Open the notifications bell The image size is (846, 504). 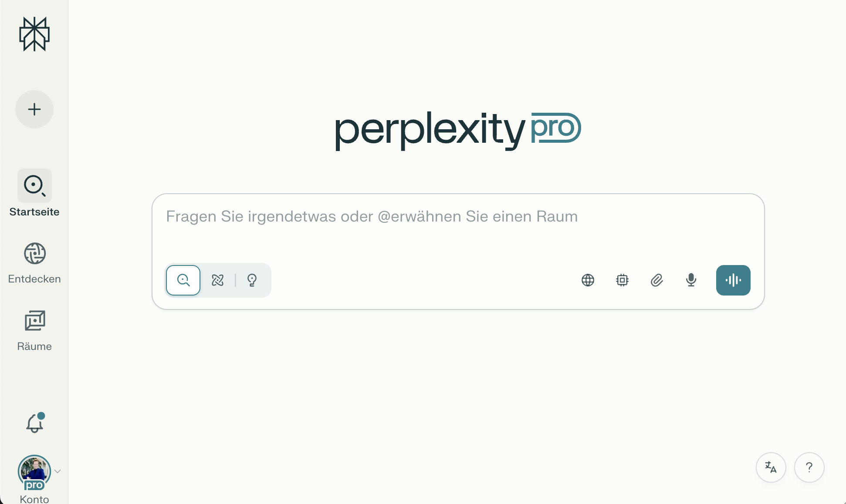34,423
